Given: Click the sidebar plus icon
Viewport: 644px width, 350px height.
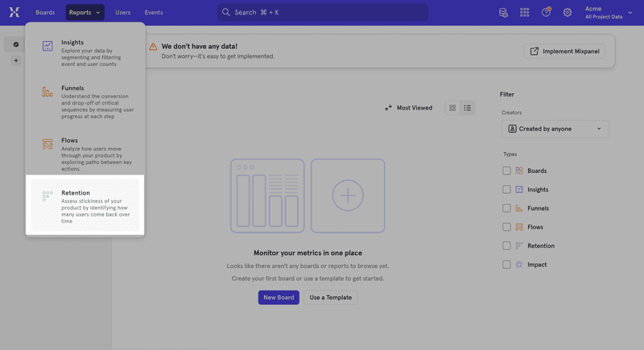Looking at the screenshot, I should coord(16,60).
